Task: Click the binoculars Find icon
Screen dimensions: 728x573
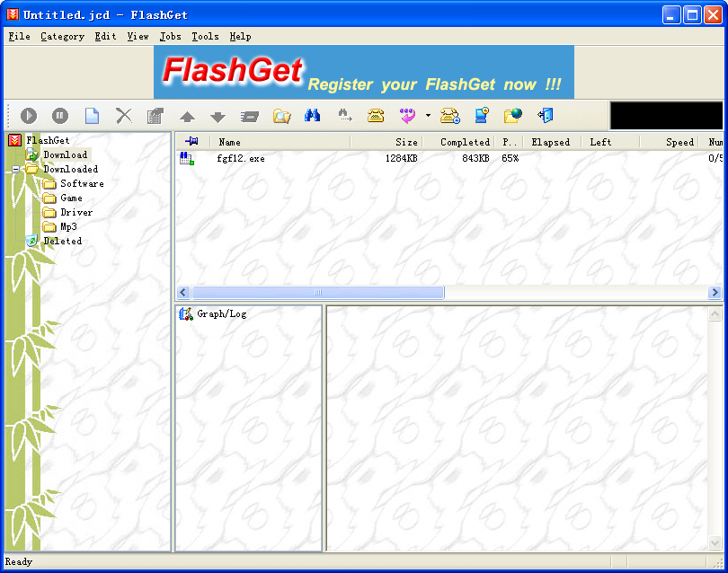Action: coord(312,115)
